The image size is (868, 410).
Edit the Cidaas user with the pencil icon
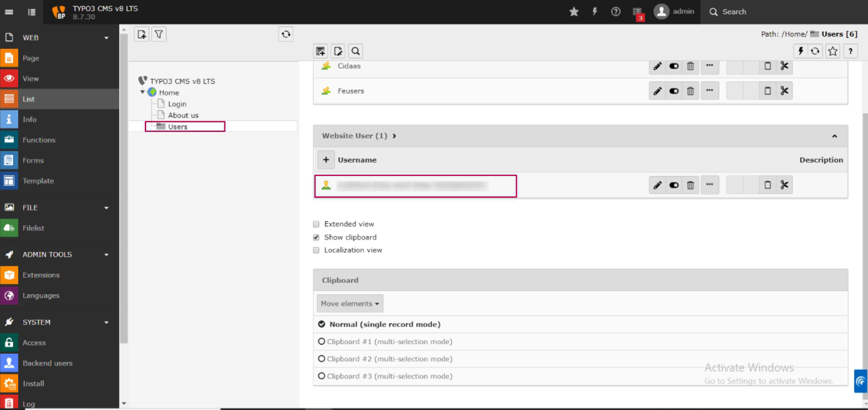click(x=657, y=66)
